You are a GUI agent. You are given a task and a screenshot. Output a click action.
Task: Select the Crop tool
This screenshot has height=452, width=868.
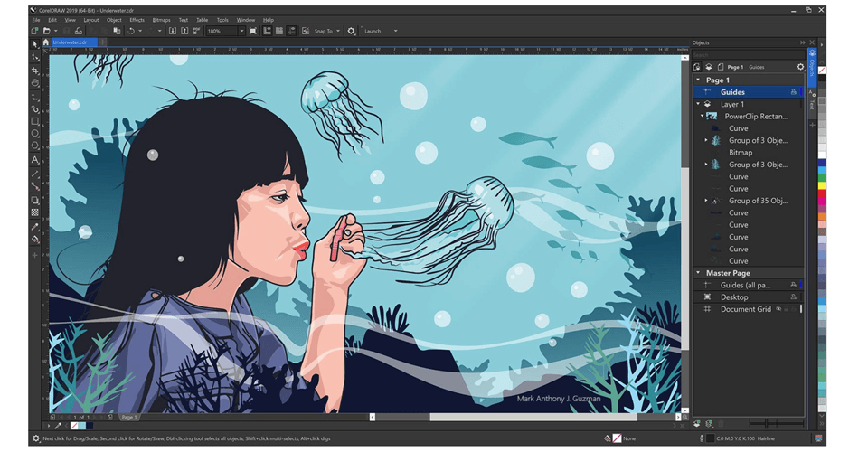click(x=35, y=71)
